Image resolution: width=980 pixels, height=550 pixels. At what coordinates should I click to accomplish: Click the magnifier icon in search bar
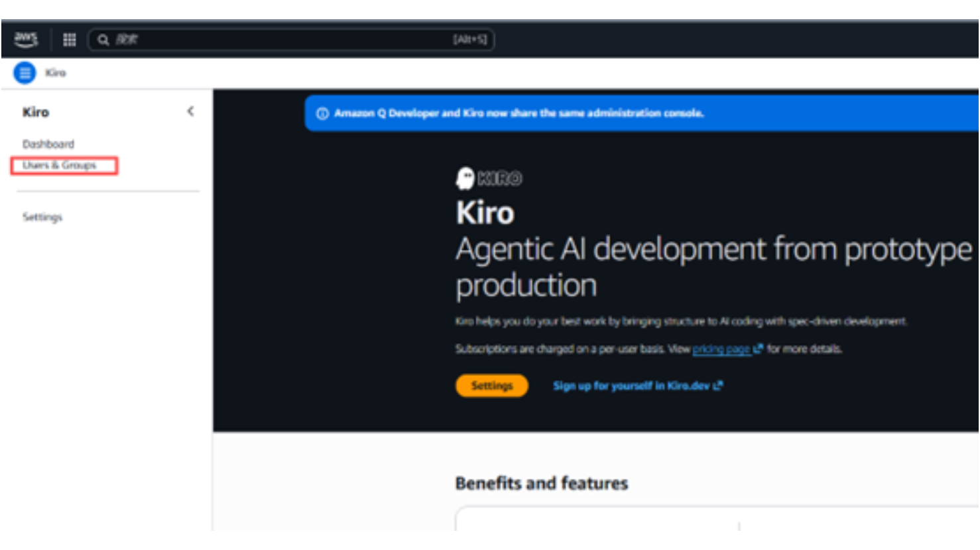coord(103,40)
